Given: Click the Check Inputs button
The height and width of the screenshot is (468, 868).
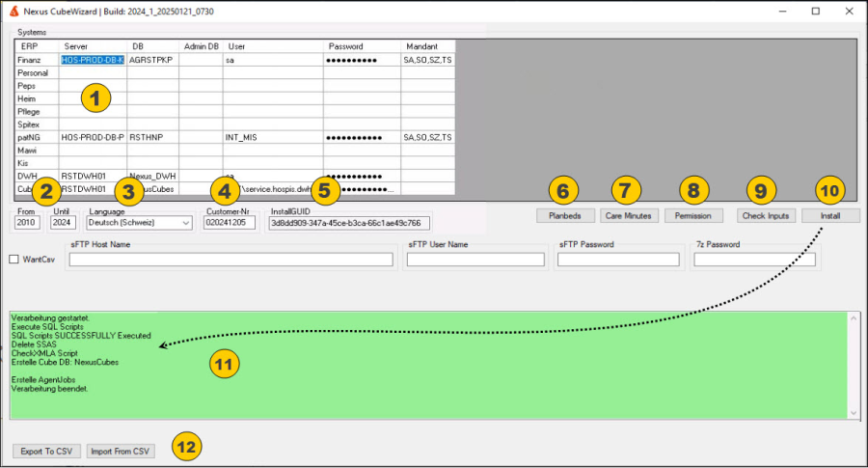Looking at the screenshot, I should click(766, 216).
